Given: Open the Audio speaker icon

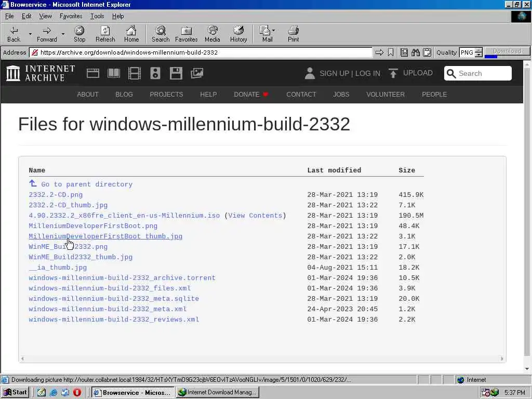Looking at the screenshot, I should point(155,73).
